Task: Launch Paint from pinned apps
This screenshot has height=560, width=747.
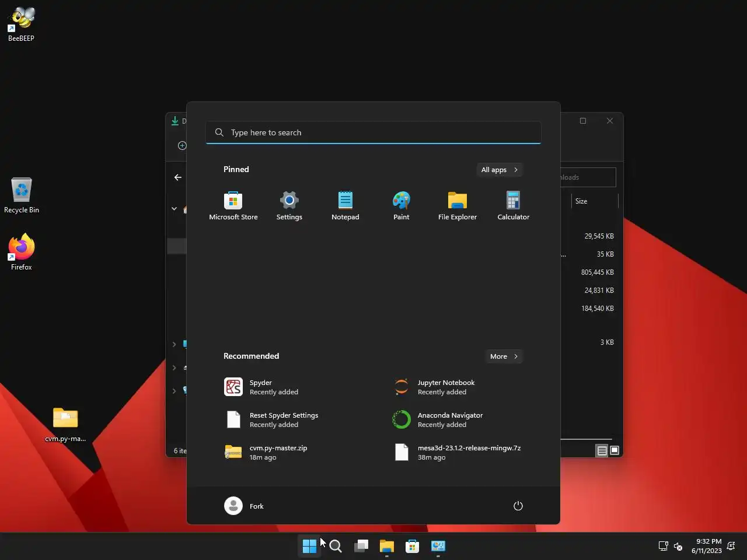Action: (x=402, y=206)
